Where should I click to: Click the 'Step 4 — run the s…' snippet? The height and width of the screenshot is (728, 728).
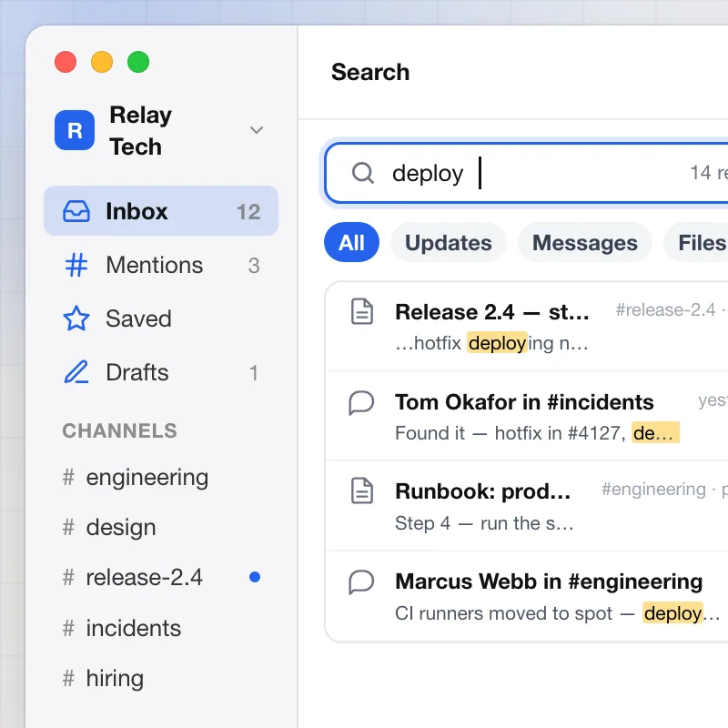tap(484, 523)
